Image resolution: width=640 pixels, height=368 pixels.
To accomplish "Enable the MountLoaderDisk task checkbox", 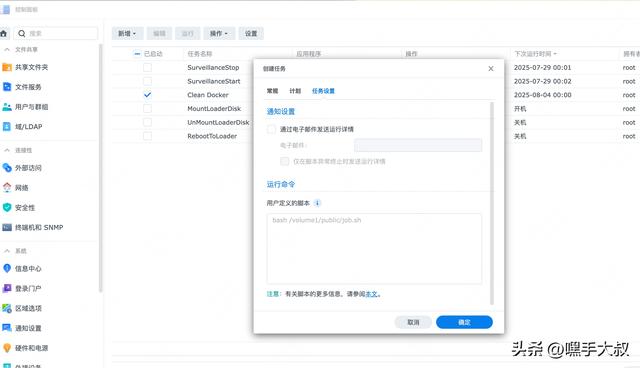I will pos(147,109).
